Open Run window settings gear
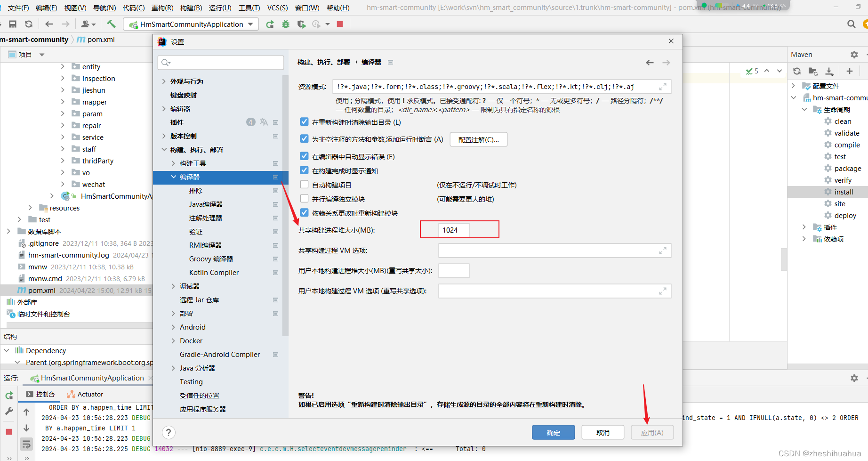The height and width of the screenshot is (461, 868). click(854, 378)
